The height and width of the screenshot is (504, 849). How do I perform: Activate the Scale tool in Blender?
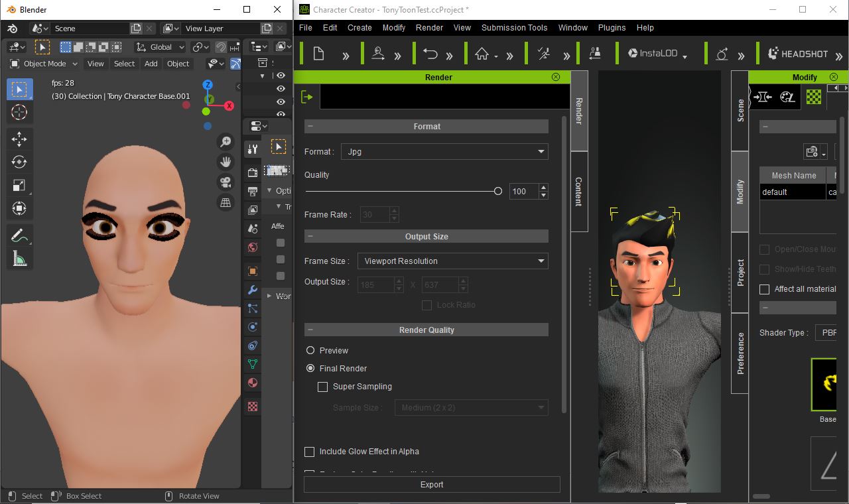(19, 185)
